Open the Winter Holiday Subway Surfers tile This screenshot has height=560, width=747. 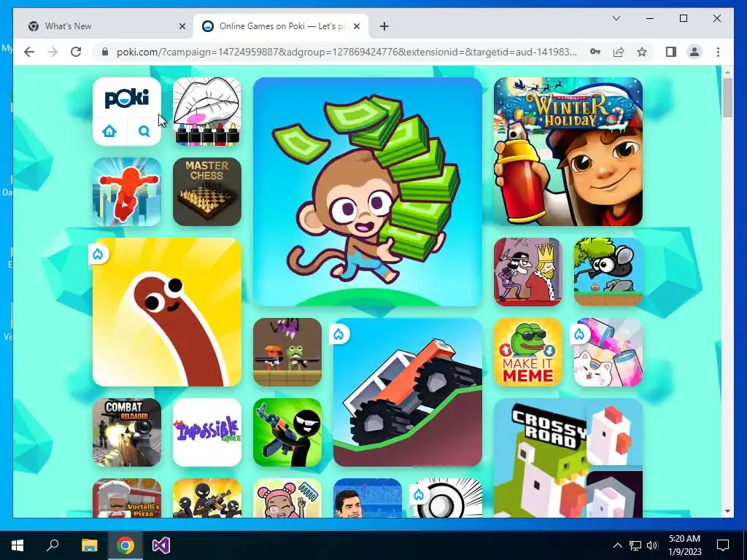coord(568,152)
